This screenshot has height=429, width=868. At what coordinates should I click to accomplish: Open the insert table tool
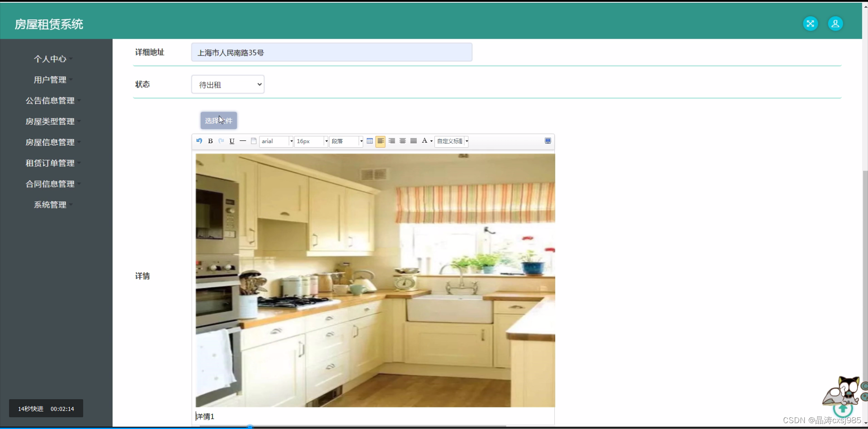[370, 141]
